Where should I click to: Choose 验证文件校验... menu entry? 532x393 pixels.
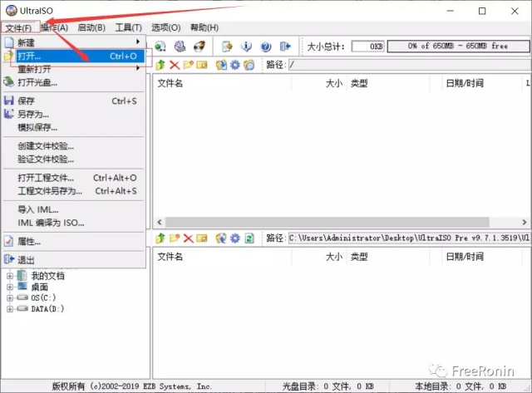coord(74,159)
